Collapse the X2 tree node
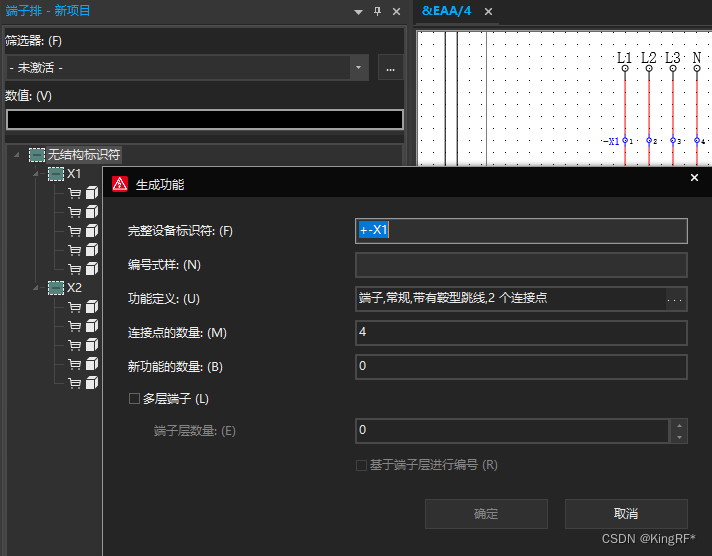 click(35, 288)
